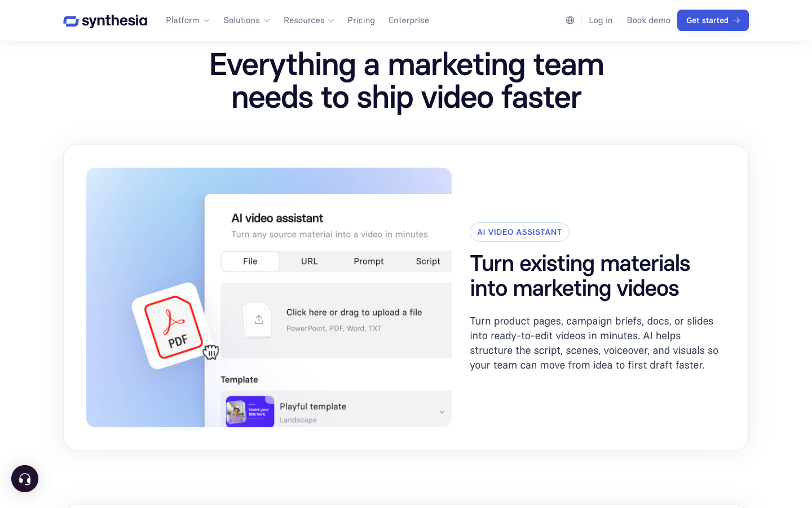Open the Enterprise page

click(409, 20)
